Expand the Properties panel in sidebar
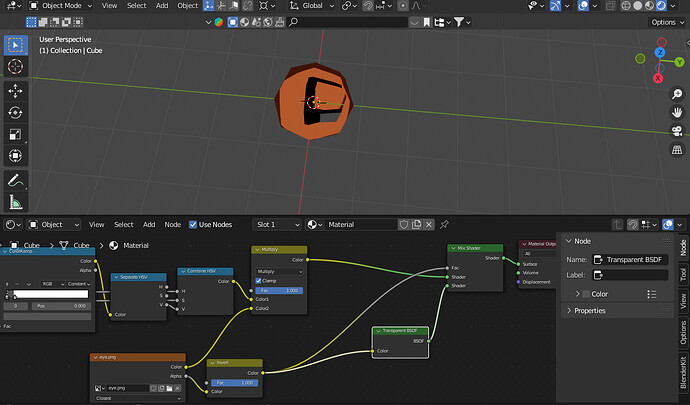690x405 pixels. point(590,311)
